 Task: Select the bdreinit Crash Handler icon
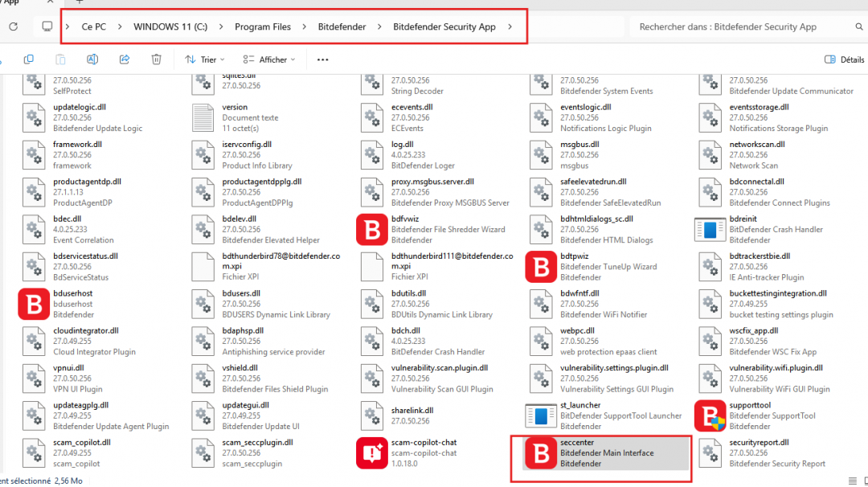(710, 229)
